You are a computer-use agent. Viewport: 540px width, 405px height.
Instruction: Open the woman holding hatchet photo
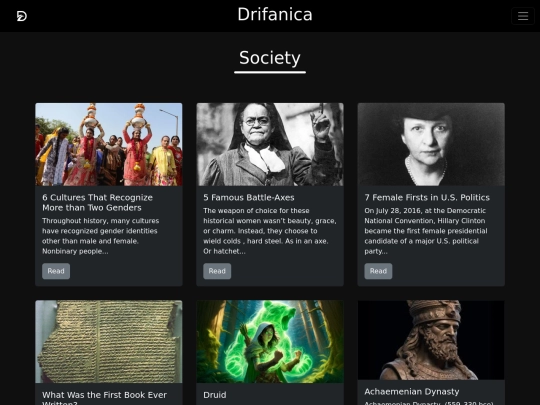tap(270, 144)
